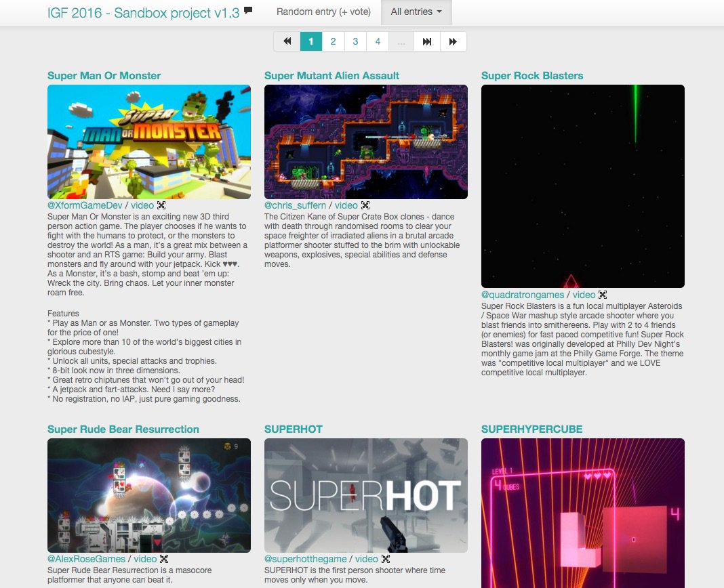Open Random entry (+ vote)
This screenshot has width=724, height=588.
(323, 12)
